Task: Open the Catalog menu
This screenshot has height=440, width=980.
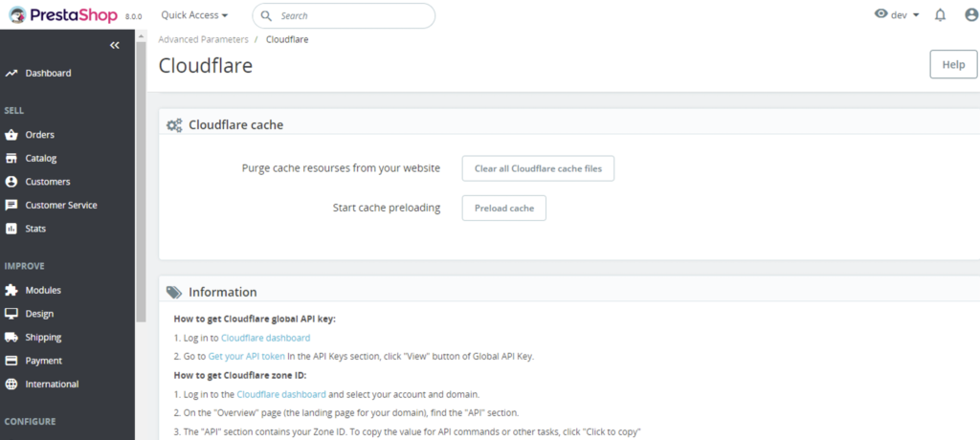Action: tap(40, 158)
